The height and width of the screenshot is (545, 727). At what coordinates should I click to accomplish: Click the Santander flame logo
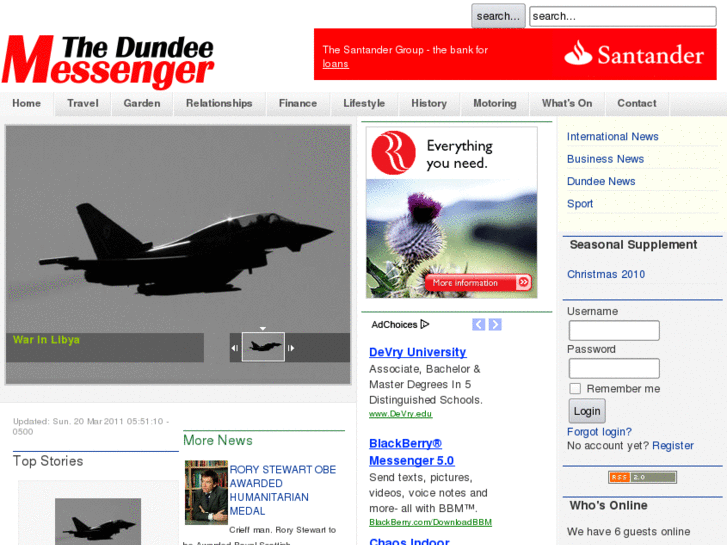point(578,52)
